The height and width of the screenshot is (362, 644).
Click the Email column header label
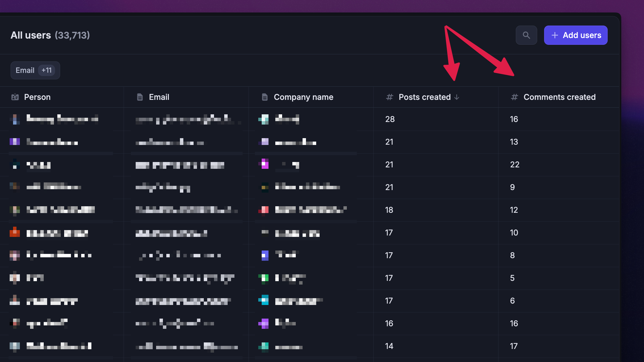159,97
